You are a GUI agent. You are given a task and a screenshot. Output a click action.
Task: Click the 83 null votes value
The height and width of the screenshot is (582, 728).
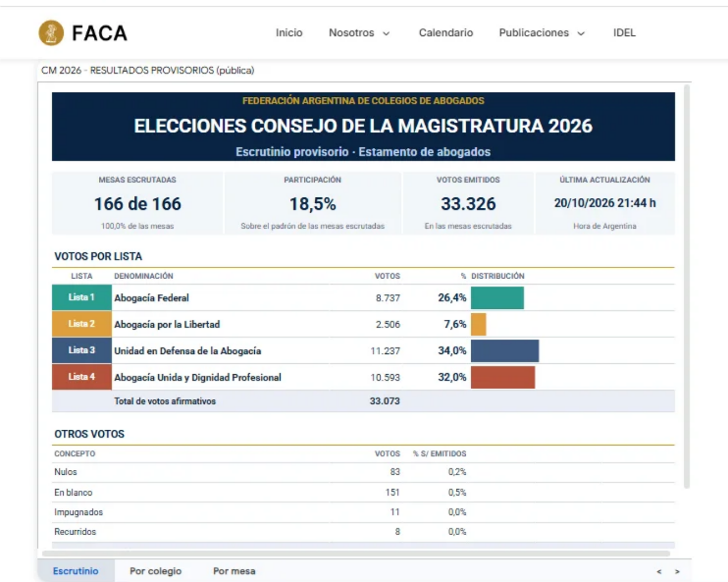(x=395, y=472)
